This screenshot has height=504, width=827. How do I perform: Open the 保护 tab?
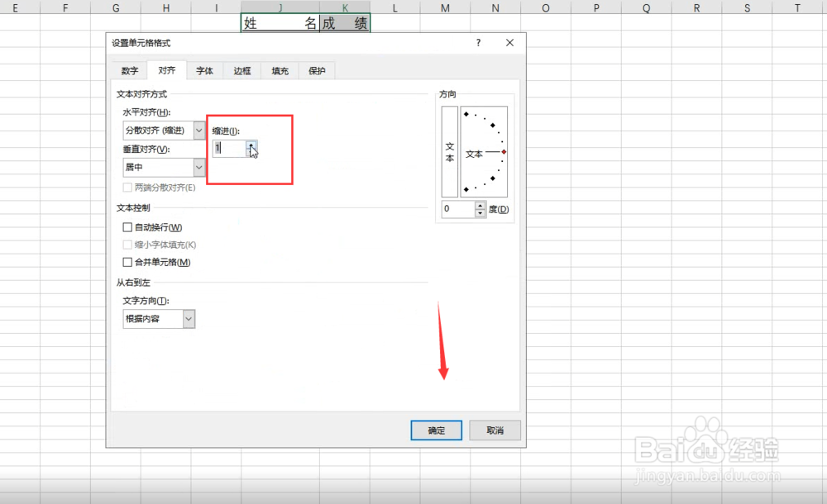coord(317,71)
